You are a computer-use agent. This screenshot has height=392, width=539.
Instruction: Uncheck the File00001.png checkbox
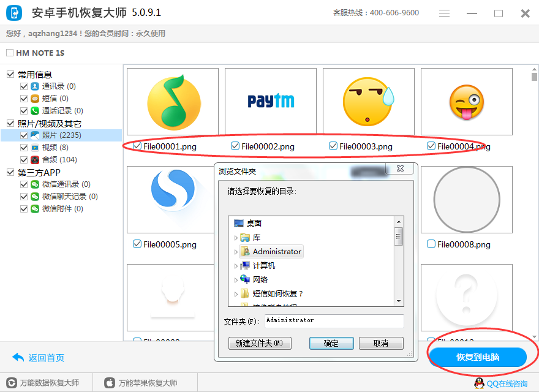click(x=137, y=146)
